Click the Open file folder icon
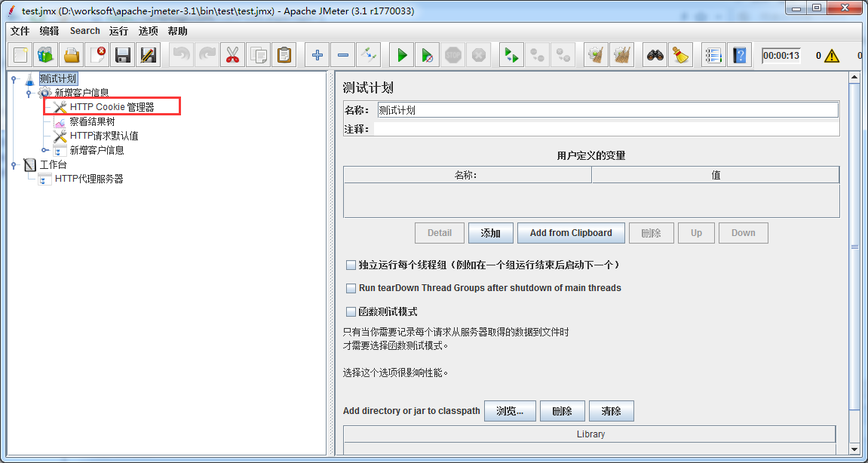Image resolution: width=868 pixels, height=463 pixels. click(72, 55)
